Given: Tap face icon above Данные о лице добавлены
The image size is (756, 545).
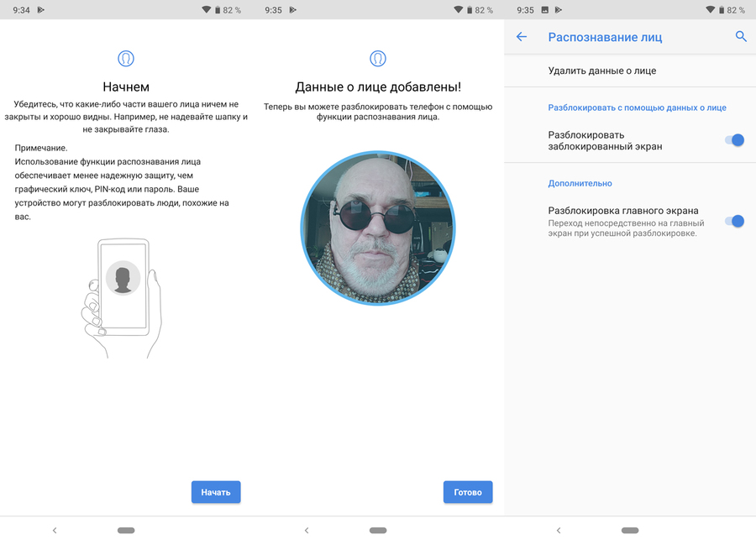Looking at the screenshot, I should 378,59.
